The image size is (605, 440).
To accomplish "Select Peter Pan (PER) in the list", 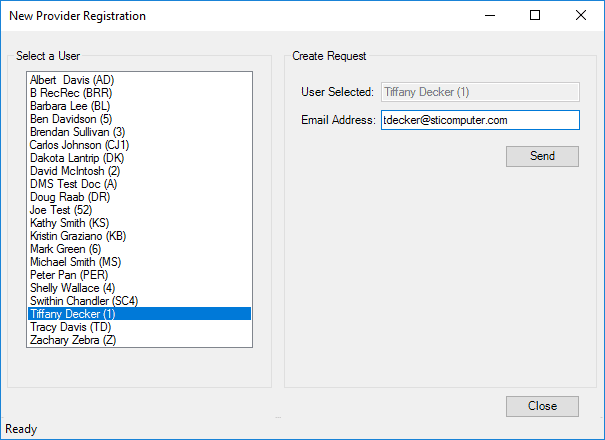I will click(139, 275).
